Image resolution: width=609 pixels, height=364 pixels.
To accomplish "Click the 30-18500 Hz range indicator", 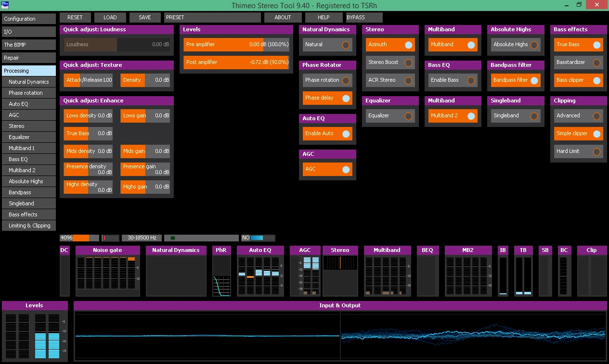I will (142, 238).
